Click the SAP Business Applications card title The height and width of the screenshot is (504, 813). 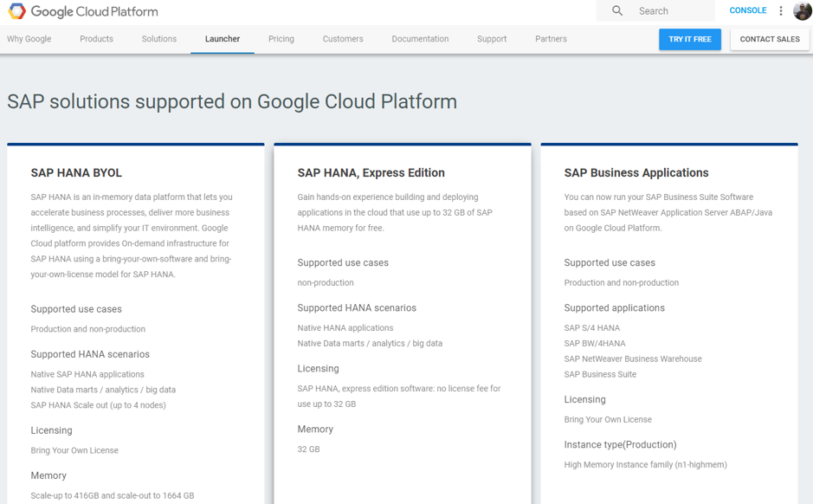tap(636, 172)
